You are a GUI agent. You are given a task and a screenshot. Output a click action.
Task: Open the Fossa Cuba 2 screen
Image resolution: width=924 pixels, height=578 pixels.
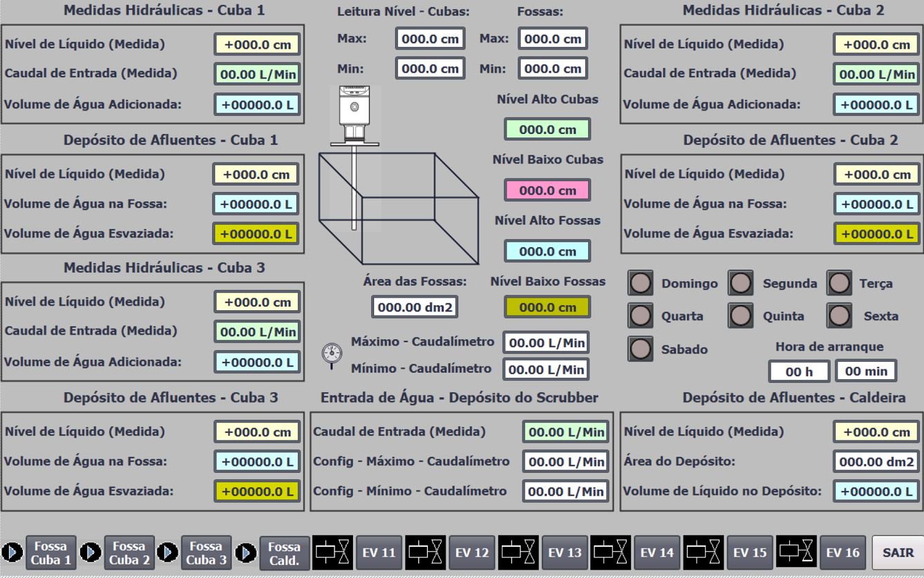[129, 552]
